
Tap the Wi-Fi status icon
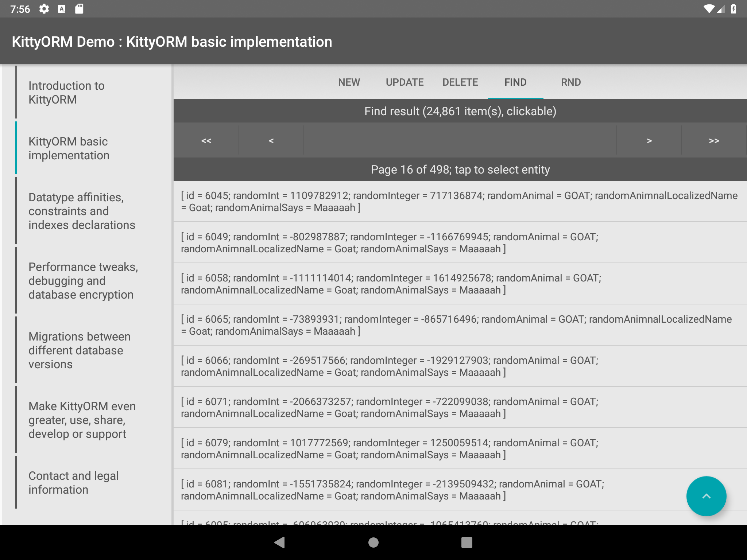[709, 9]
